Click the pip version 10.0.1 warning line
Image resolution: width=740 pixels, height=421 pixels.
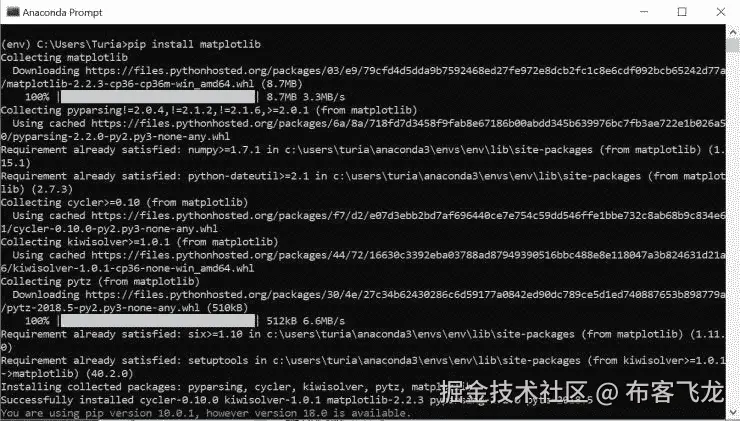pos(206,413)
